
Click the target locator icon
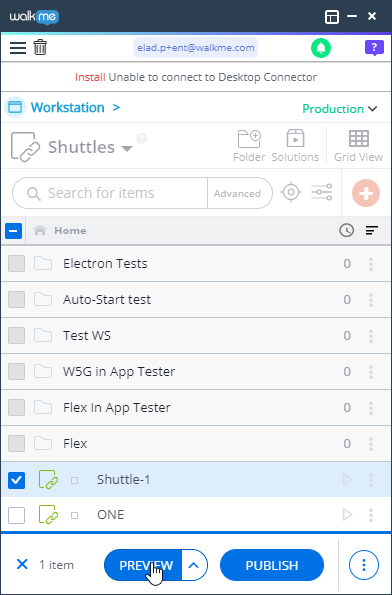click(291, 192)
